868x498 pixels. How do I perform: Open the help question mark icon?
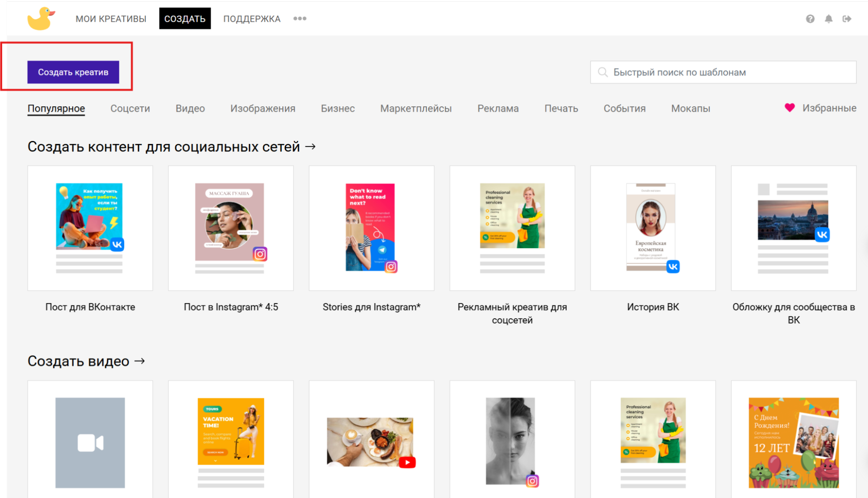(810, 19)
